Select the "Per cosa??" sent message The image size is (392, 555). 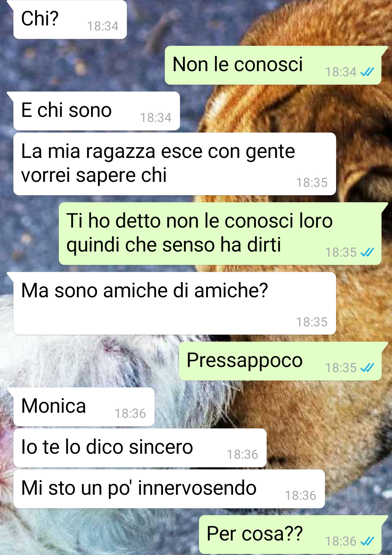coord(290,535)
